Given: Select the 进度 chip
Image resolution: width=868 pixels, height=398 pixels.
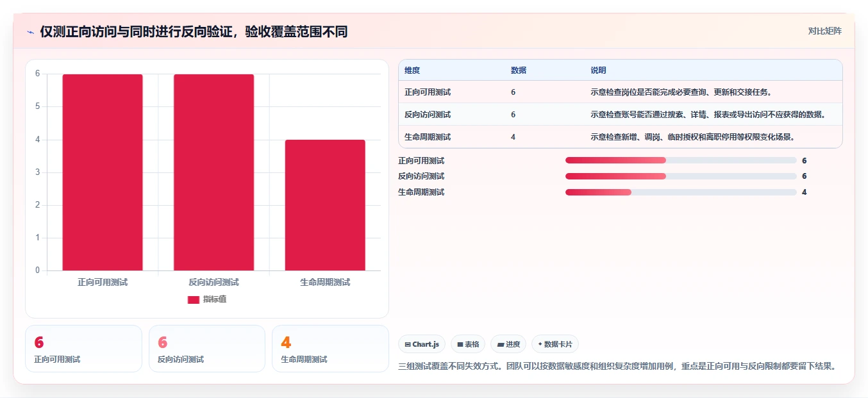Looking at the screenshot, I should coord(508,344).
